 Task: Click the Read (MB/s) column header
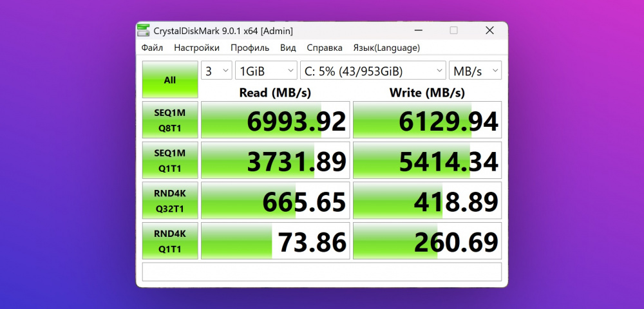(x=275, y=93)
